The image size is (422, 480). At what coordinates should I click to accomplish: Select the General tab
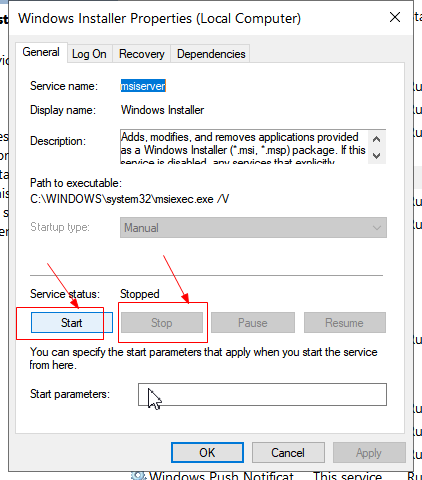41,52
